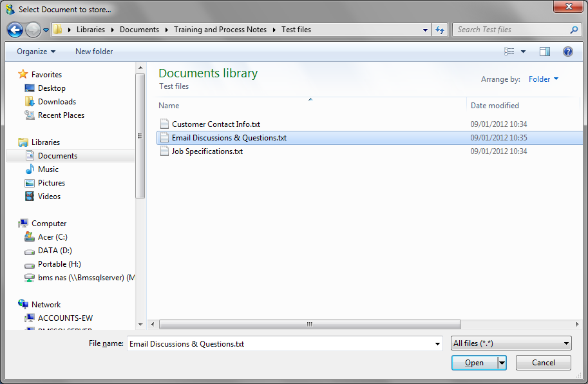Click the Customer Contact Info.txt file icon
The width and height of the screenshot is (588, 384).
164,124
